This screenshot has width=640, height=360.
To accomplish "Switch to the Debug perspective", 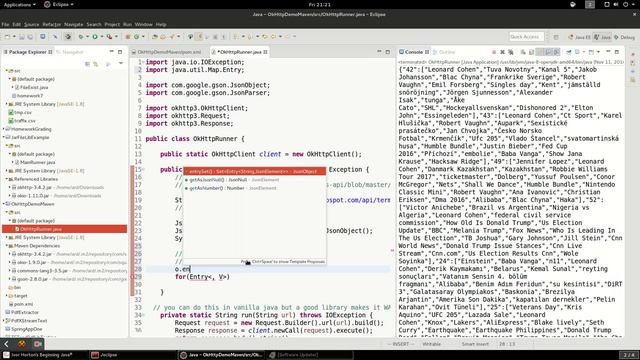I will coord(624,37).
